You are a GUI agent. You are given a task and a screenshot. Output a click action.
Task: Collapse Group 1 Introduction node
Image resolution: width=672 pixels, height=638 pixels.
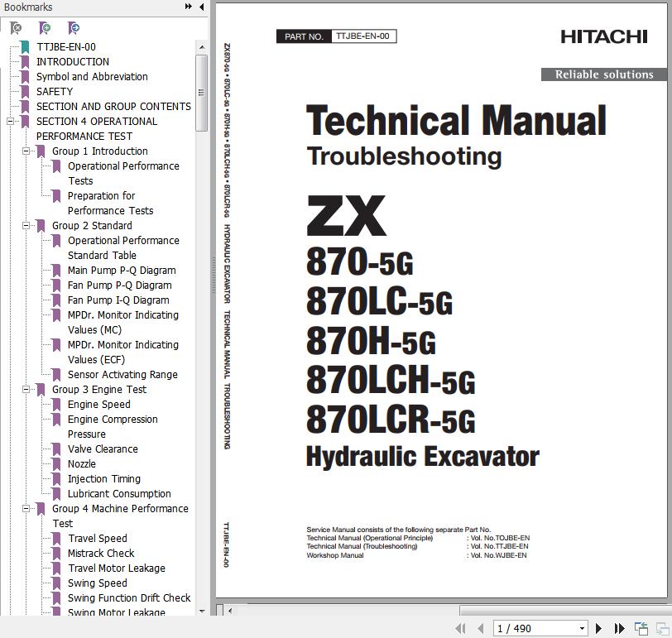pos(26,151)
